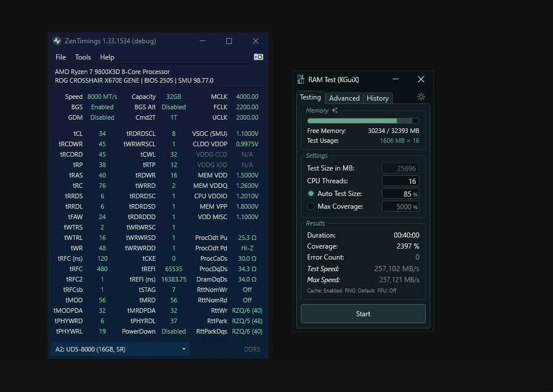Click the Cmd2T value 1T

174,117
